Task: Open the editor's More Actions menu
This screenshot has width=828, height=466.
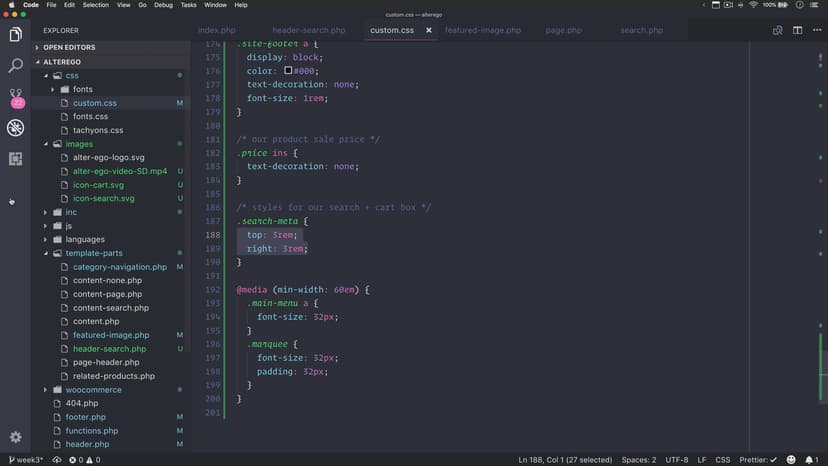Action: coord(816,30)
